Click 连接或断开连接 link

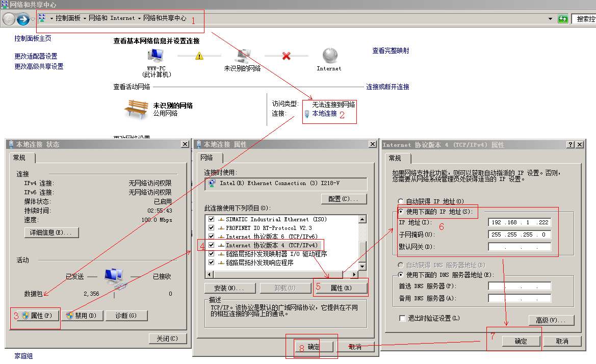387,87
